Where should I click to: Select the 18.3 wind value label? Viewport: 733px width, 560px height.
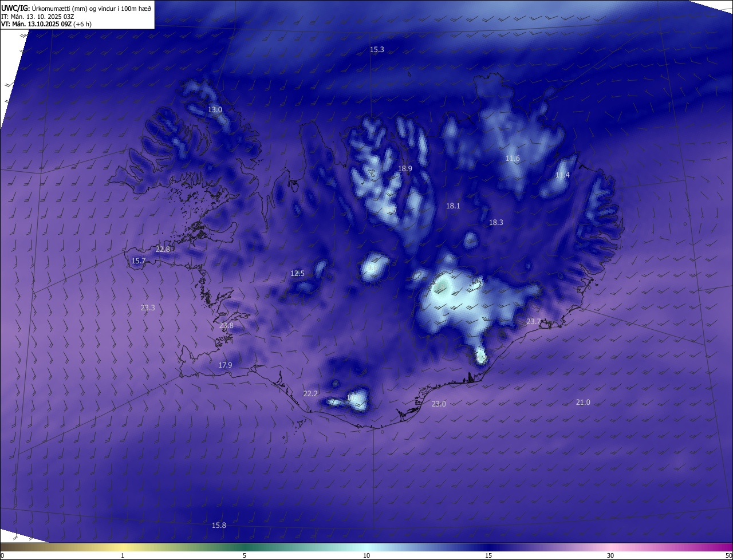(x=496, y=223)
